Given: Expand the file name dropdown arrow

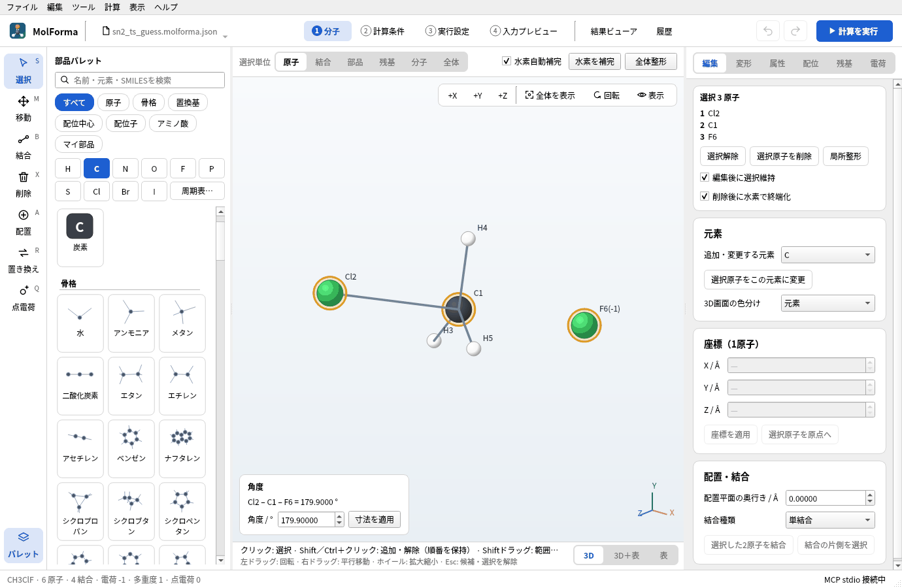Looking at the screenshot, I should tap(225, 37).
